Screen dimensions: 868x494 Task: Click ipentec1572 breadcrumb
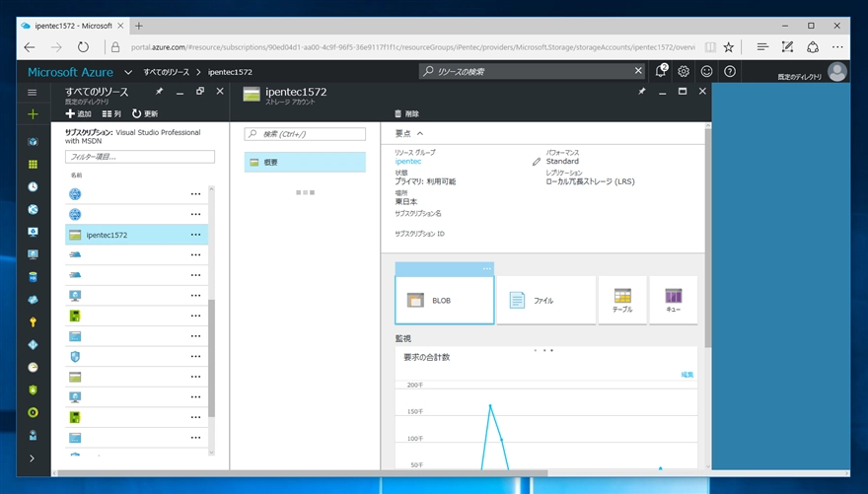click(x=230, y=72)
